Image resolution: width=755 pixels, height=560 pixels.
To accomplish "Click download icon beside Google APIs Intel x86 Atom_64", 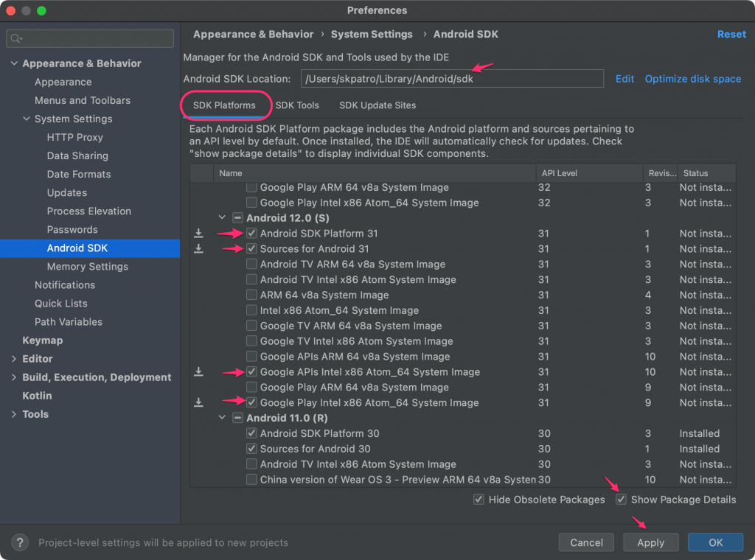I will click(198, 372).
